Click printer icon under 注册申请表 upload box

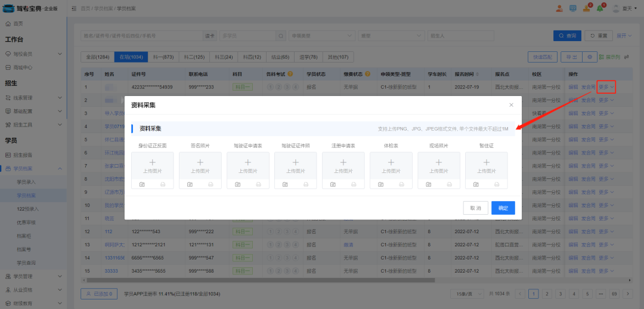click(354, 184)
